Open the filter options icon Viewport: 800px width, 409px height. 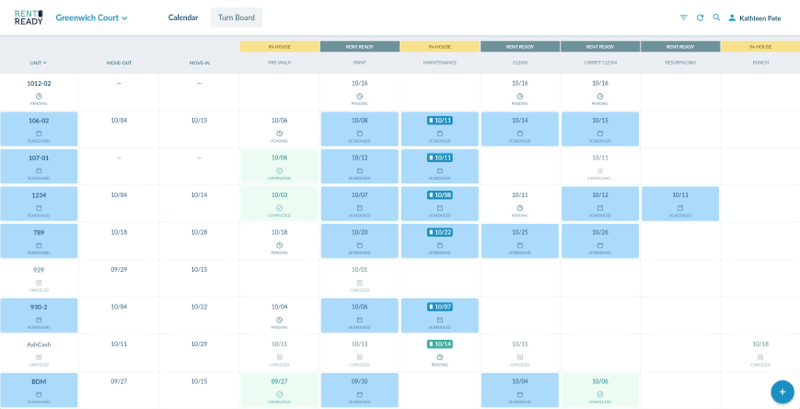point(684,18)
